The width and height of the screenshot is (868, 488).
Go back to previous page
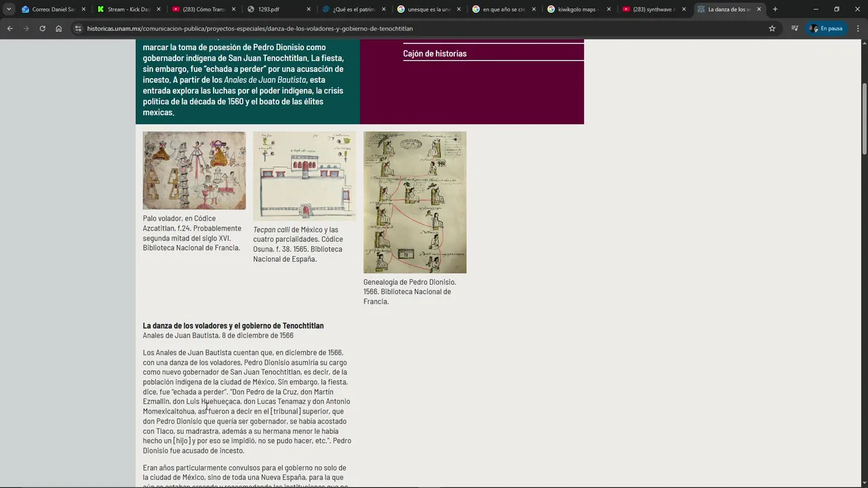[9, 28]
